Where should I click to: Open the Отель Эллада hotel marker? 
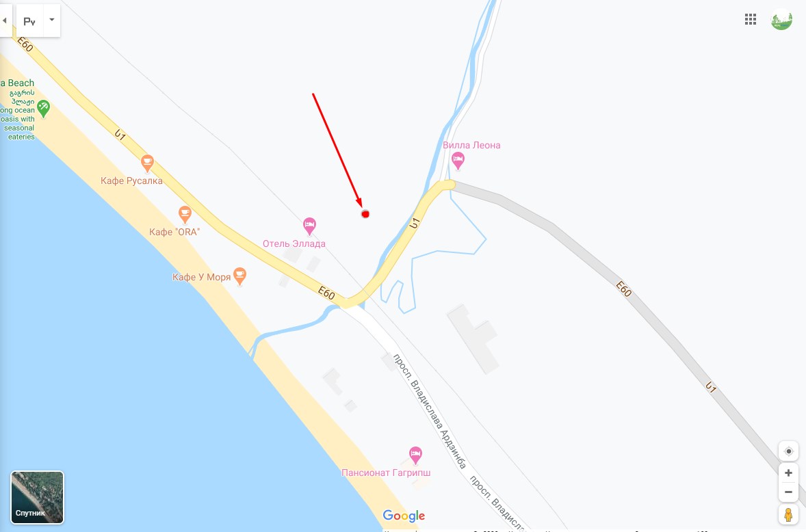[x=309, y=226]
